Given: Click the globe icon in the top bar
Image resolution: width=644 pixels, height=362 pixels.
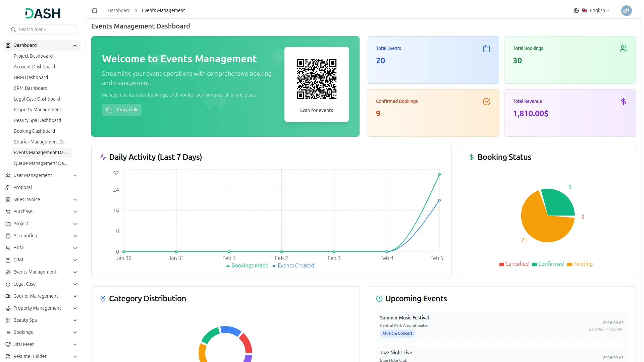Looking at the screenshot, I should coord(576,10).
